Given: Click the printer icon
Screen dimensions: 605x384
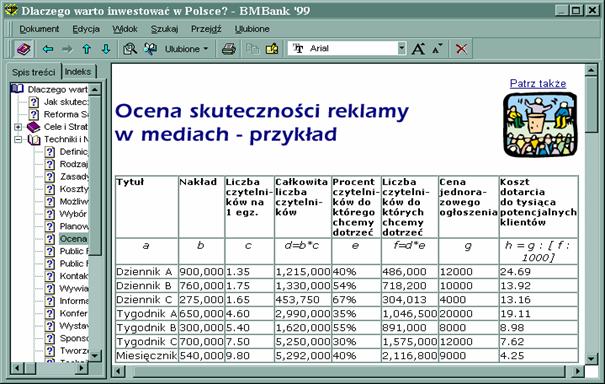Looking at the screenshot, I should click(x=229, y=49).
